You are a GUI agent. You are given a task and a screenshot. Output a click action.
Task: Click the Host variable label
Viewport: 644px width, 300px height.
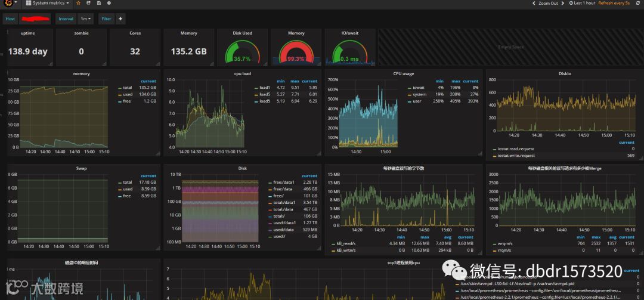coord(10,19)
